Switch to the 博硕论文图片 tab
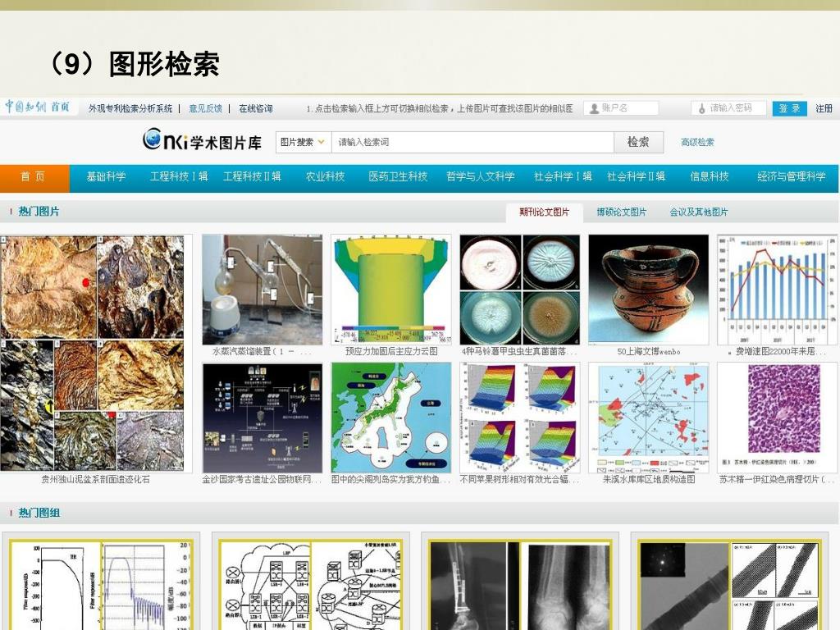This screenshot has height=630, width=840. pos(621,212)
